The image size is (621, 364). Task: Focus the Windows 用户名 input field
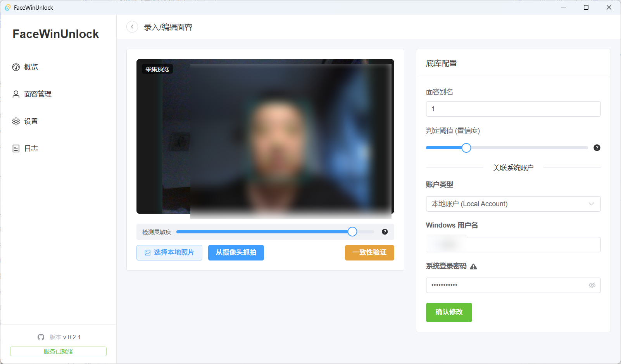coord(513,245)
